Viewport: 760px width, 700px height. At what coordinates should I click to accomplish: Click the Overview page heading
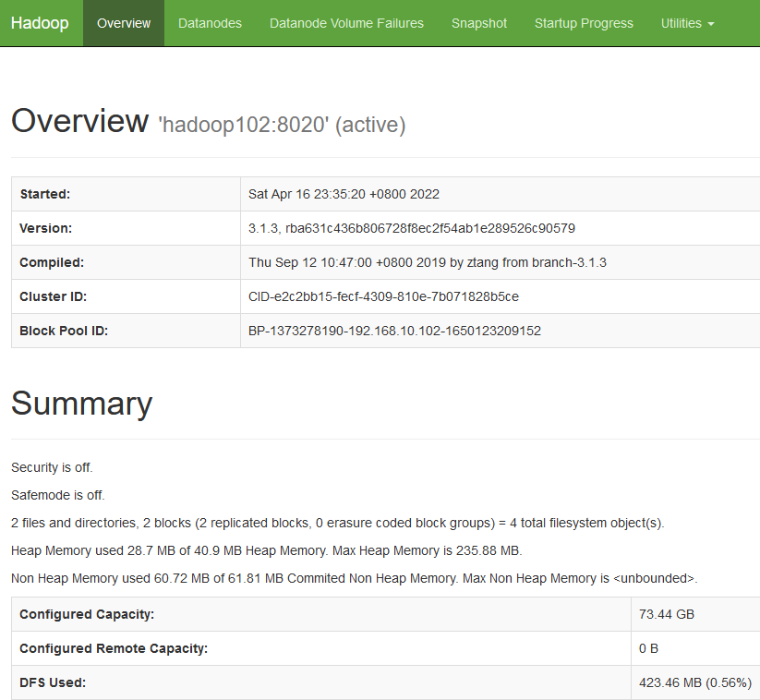[x=79, y=121]
